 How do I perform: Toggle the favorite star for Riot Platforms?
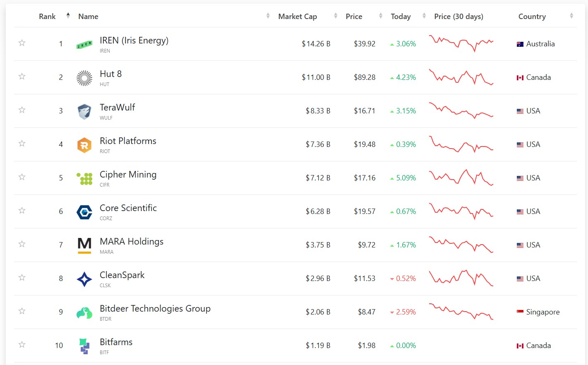tap(22, 143)
